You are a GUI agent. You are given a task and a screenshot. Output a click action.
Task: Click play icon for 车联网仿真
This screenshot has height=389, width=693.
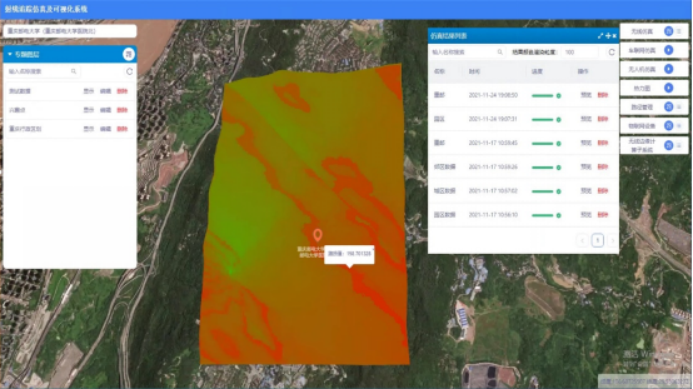(668, 50)
